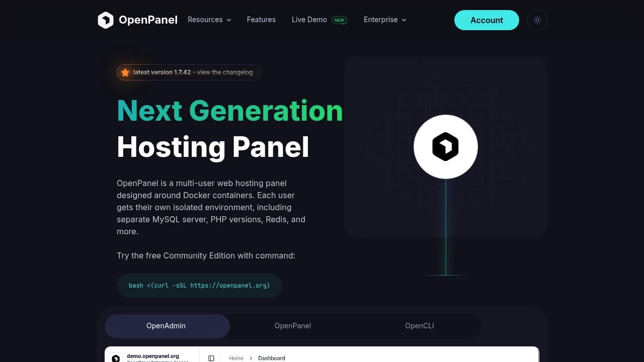Click the OpenPanel hexagon logo in header
This screenshot has height=362, width=644.
(106, 20)
